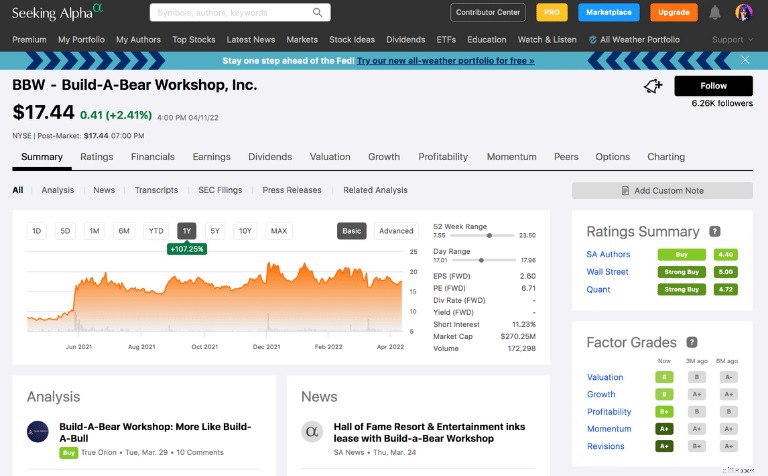Open the Profitability tab
768x476 pixels.
coord(443,157)
